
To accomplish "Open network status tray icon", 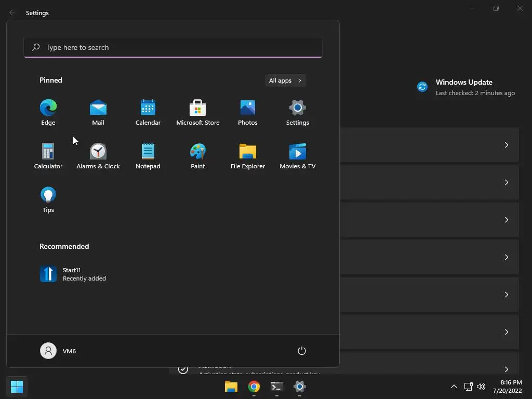I will (468, 387).
